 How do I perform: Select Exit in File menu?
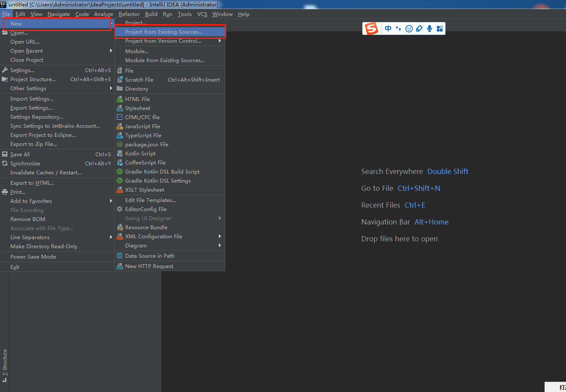pos(57,267)
